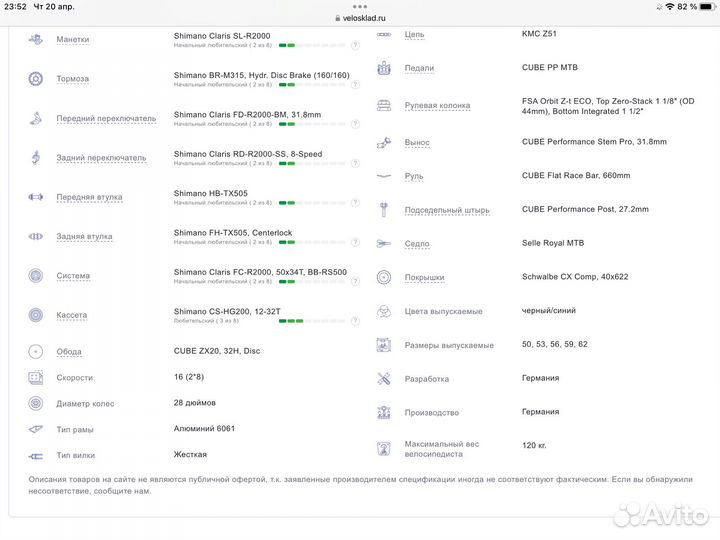Click the development tools icon by Разработка
Viewport: 720px width, 540px height.
pyautogui.click(x=384, y=379)
